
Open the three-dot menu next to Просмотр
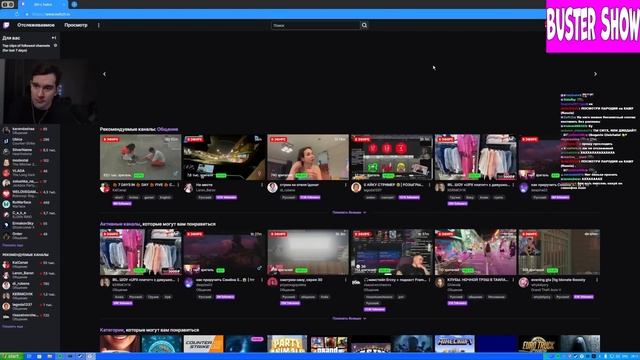point(98,25)
